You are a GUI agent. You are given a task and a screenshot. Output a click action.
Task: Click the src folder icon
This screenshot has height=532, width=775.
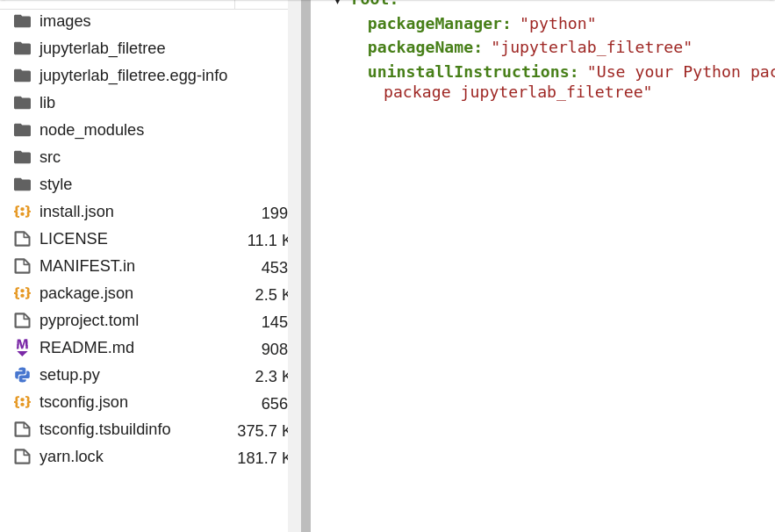pos(22,157)
